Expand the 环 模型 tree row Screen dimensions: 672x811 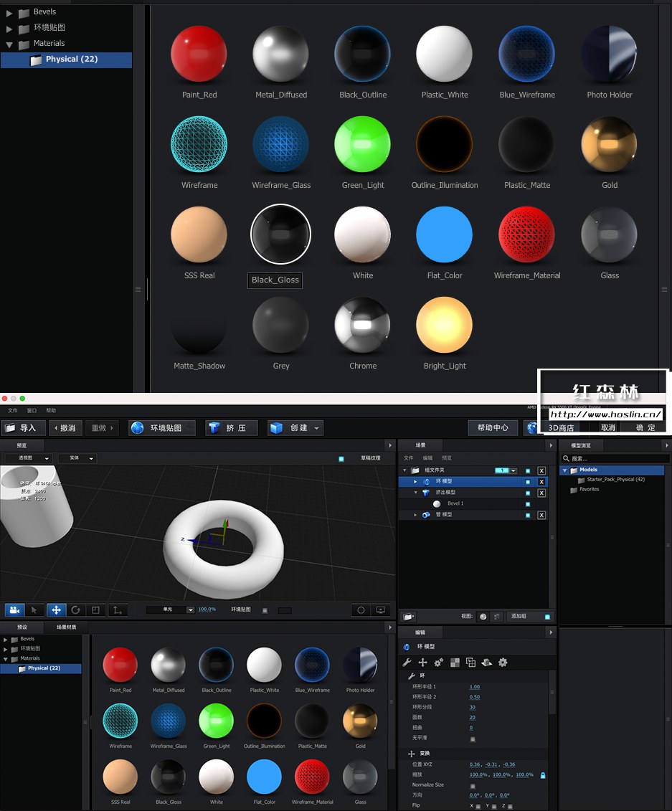415,482
